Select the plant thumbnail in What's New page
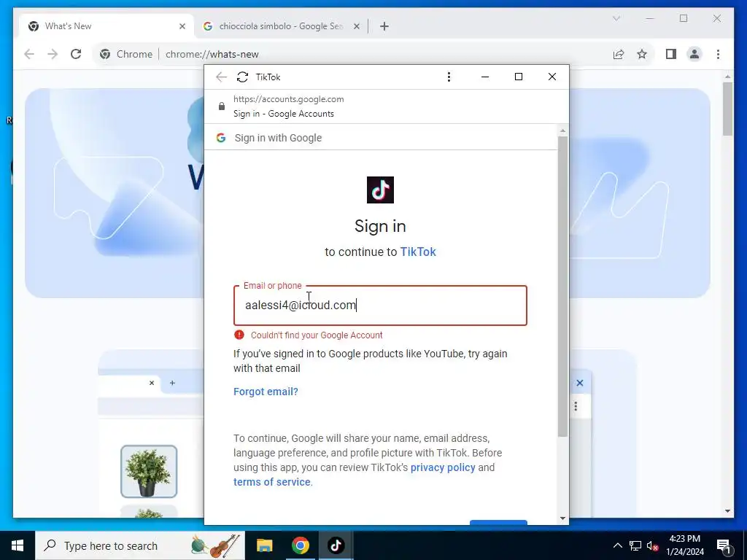 pyautogui.click(x=149, y=472)
